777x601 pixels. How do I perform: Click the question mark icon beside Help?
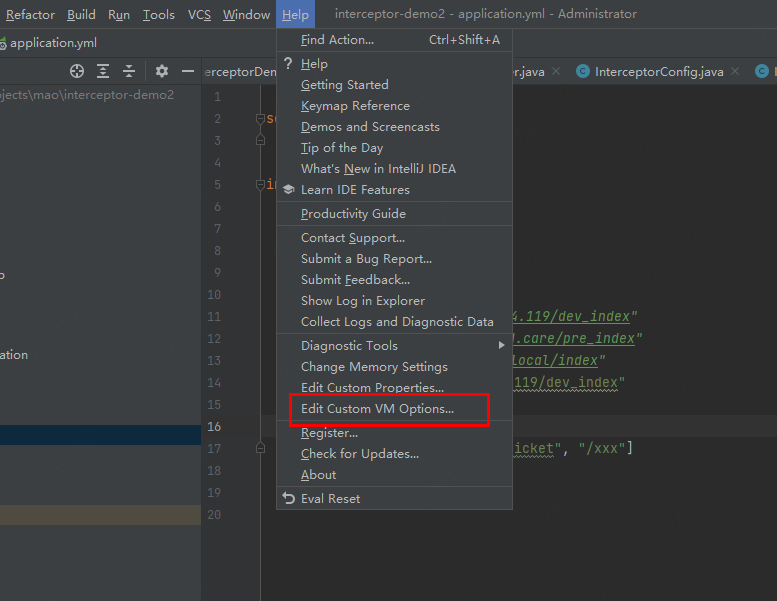click(x=288, y=63)
